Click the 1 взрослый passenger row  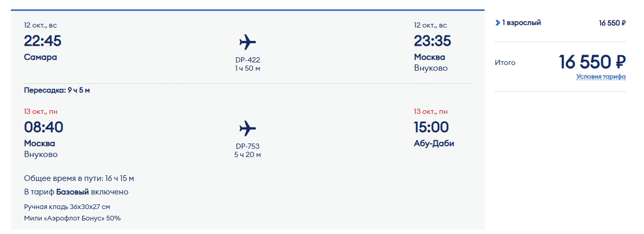point(560,23)
